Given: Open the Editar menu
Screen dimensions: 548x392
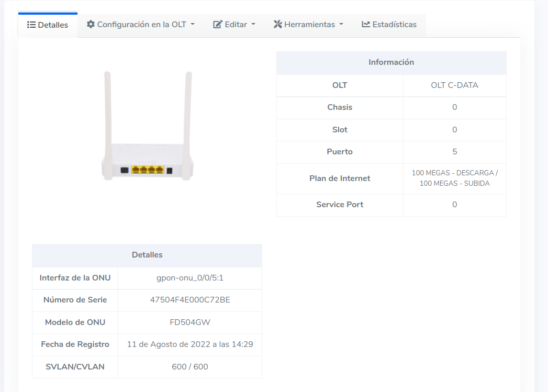Looking at the screenshot, I should tap(236, 25).
